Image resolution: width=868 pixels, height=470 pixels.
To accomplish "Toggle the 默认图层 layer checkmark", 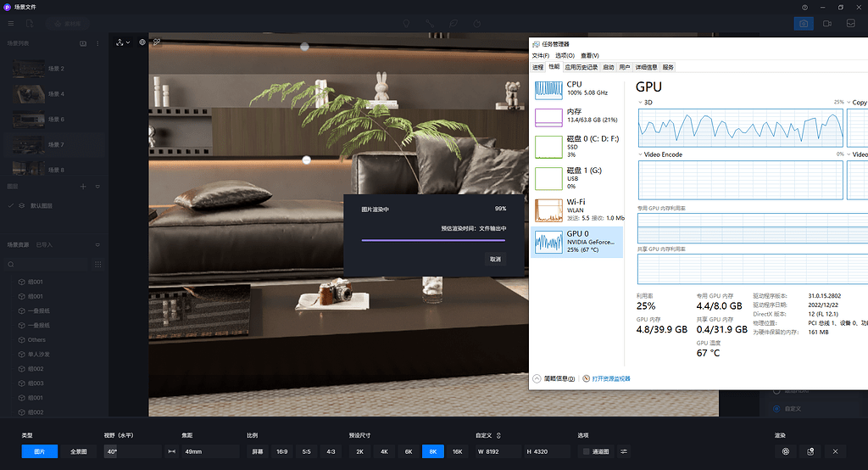I will (x=10, y=205).
